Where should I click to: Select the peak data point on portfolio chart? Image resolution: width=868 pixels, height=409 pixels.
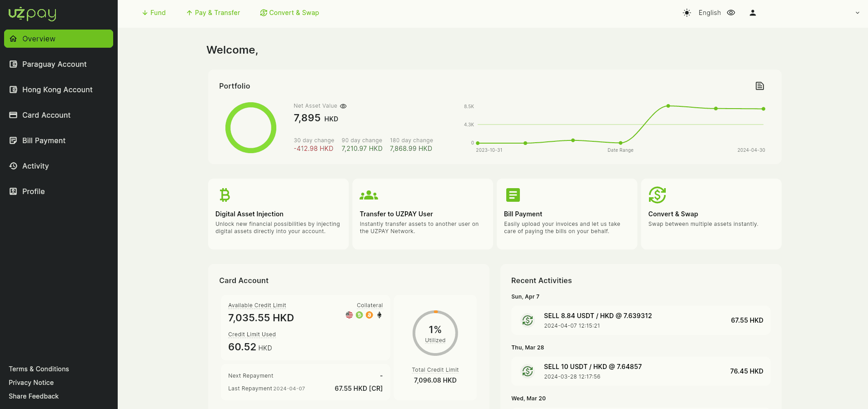[x=668, y=106]
